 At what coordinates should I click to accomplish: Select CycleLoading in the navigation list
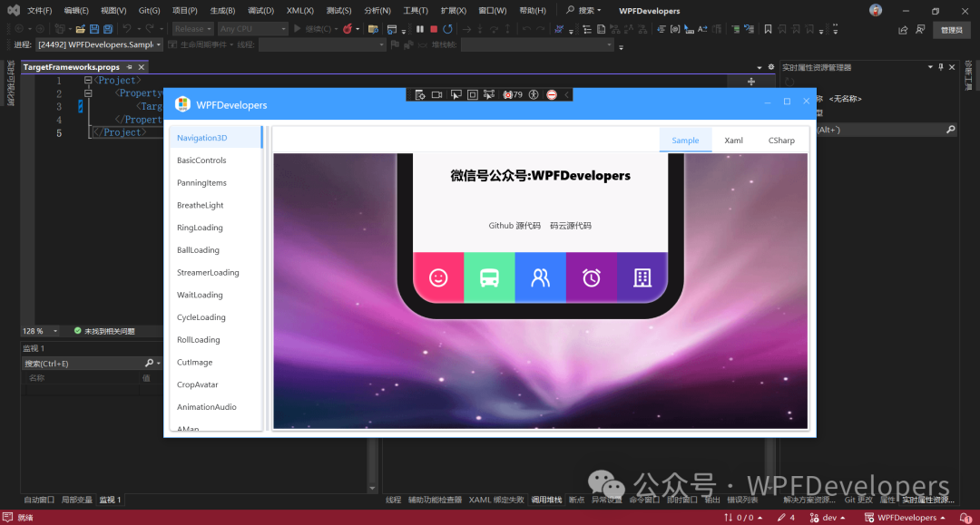(x=201, y=316)
